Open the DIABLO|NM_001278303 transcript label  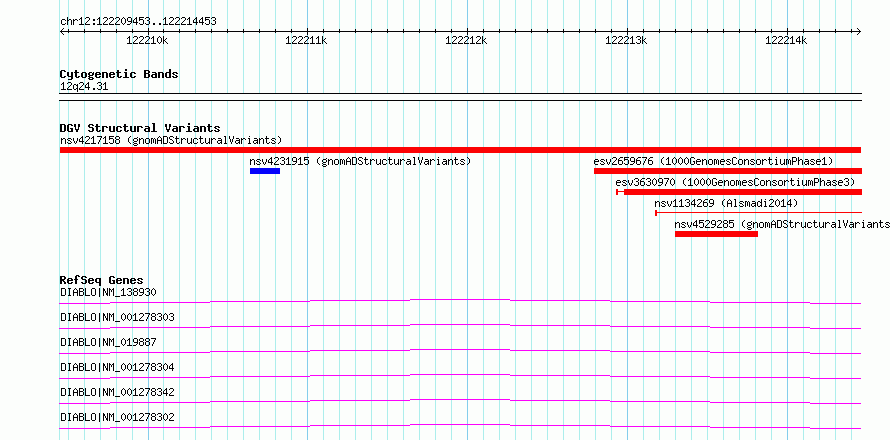point(117,317)
